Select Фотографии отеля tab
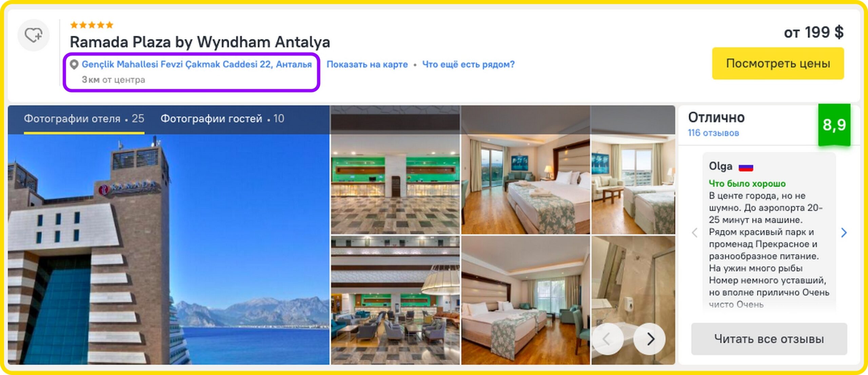Screen dimensions: 868x375 (84, 118)
